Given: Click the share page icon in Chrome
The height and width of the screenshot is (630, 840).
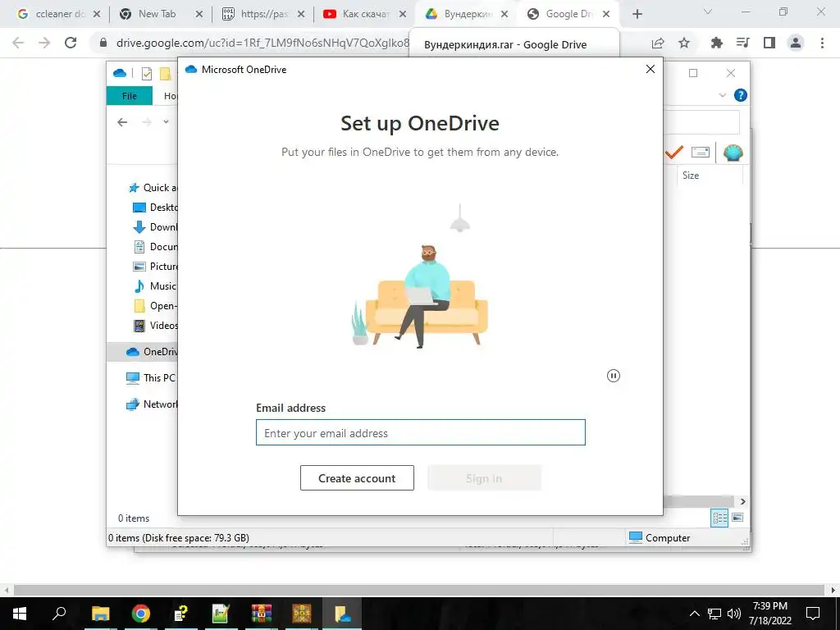Looking at the screenshot, I should [x=658, y=43].
